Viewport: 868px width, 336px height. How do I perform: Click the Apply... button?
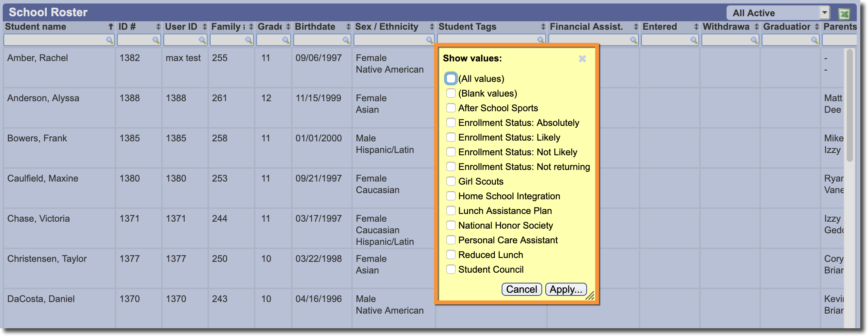(x=566, y=289)
